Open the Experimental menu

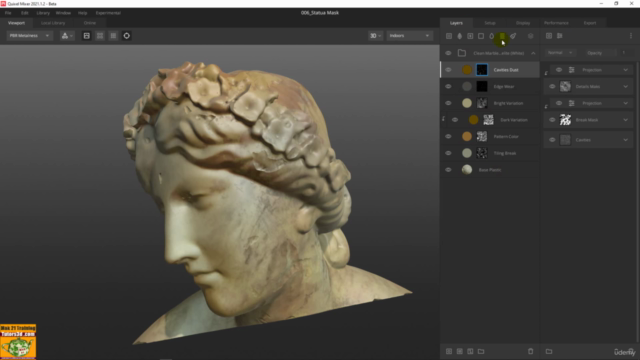point(108,13)
